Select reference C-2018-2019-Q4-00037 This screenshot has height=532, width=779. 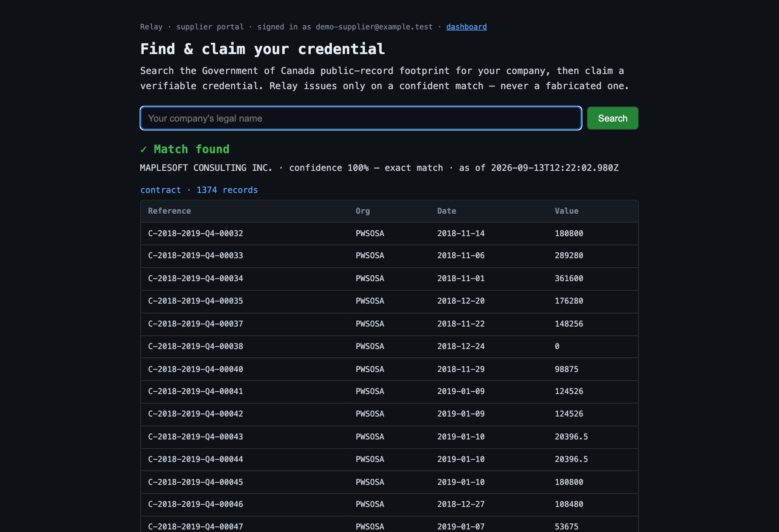click(196, 324)
